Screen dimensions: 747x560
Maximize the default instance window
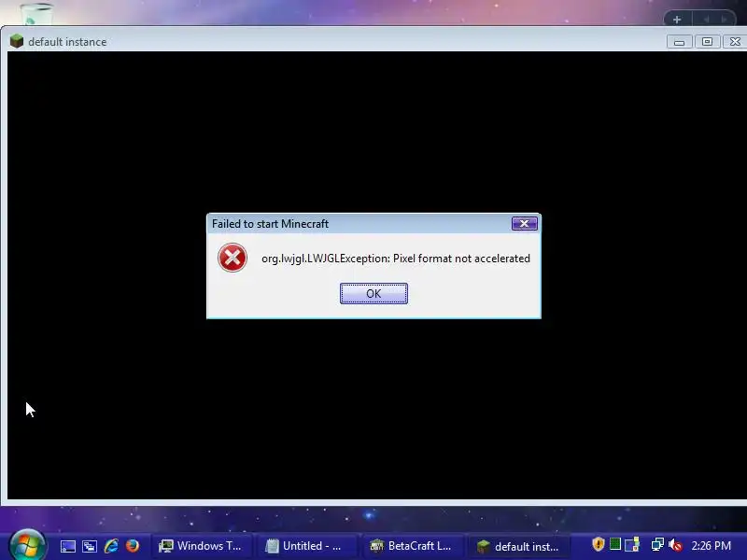point(707,42)
